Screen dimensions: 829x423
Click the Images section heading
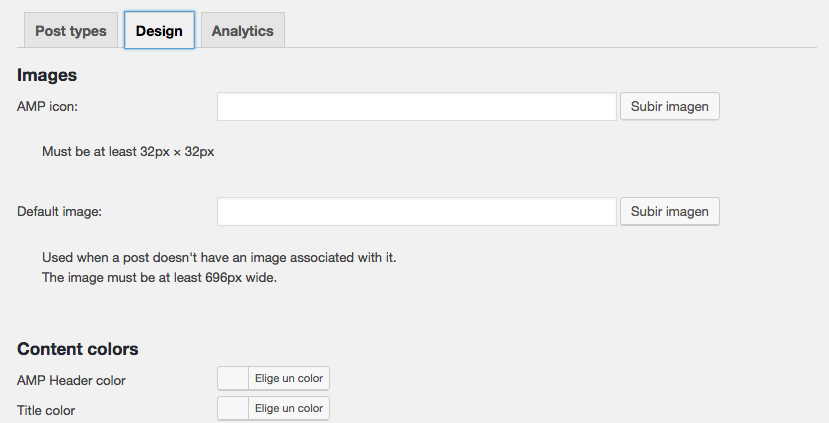click(x=47, y=75)
